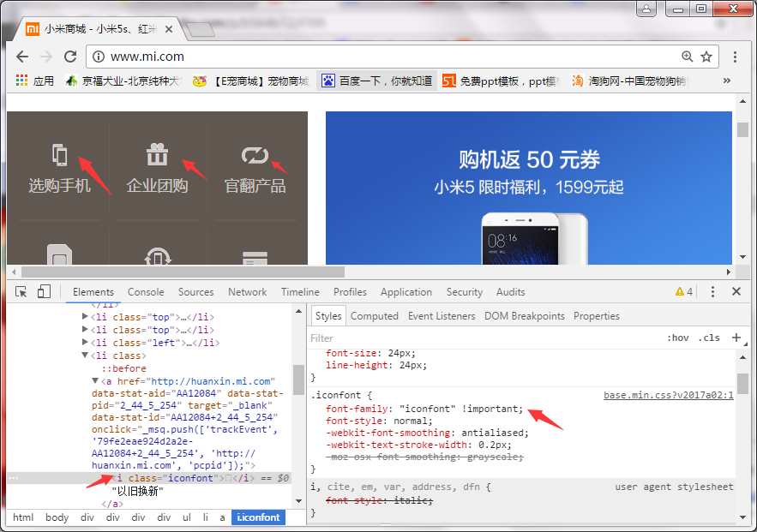
Task: View site information icon in address bar
Action: click(99, 57)
